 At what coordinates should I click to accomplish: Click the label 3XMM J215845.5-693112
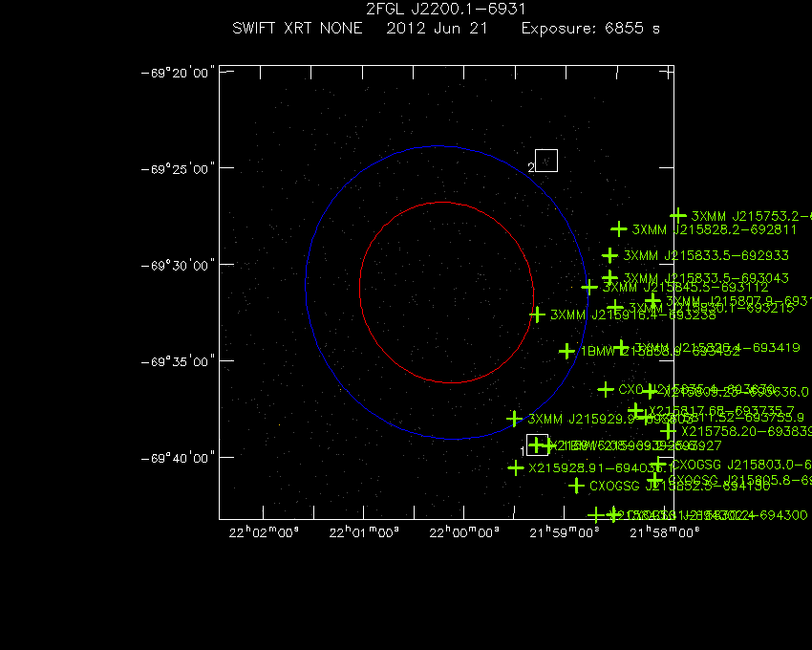tap(685, 287)
